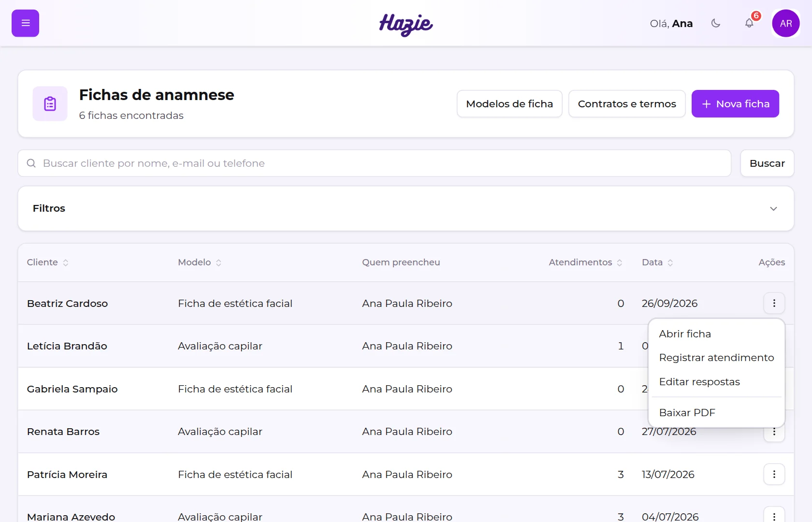Click Avaliação capilar in Letícia Brandão row
The height and width of the screenshot is (522, 812).
coord(220,346)
